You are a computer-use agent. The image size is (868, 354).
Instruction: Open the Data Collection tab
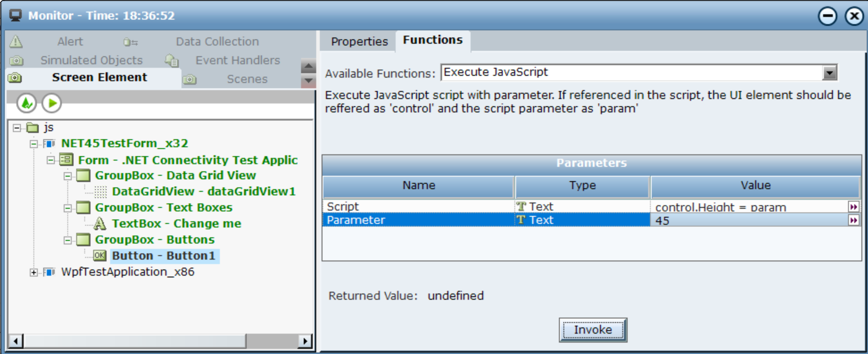coord(217,42)
